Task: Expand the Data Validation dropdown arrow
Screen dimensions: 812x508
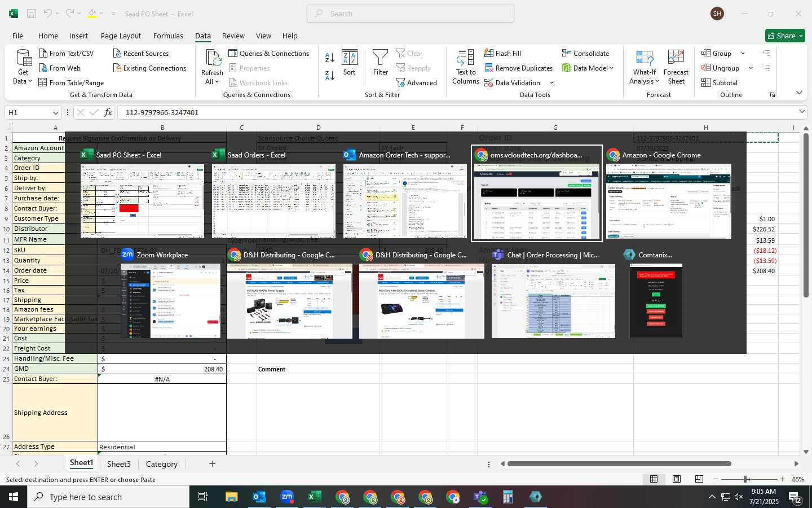Action: (551, 83)
